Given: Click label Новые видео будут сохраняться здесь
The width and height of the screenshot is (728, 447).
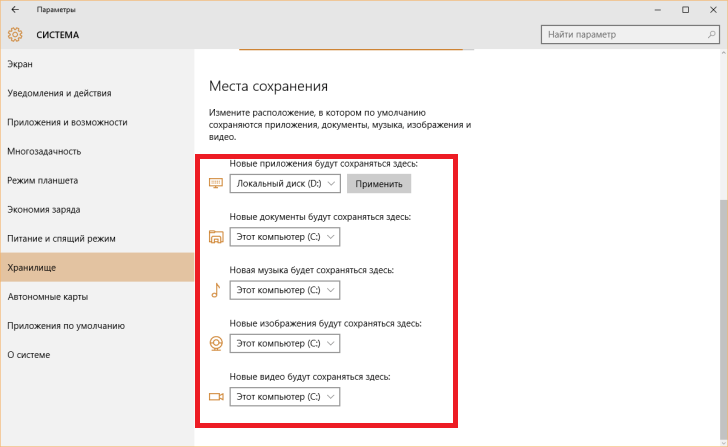Looking at the screenshot, I should (310, 377).
